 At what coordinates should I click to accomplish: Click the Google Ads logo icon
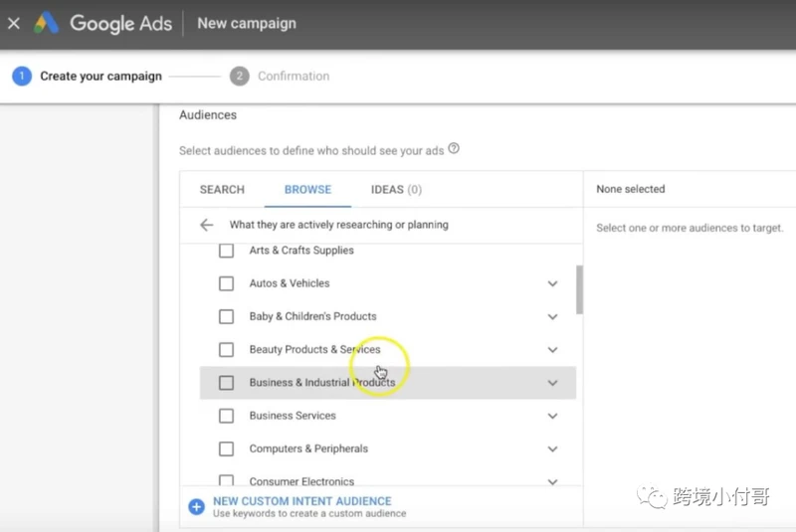(46, 23)
